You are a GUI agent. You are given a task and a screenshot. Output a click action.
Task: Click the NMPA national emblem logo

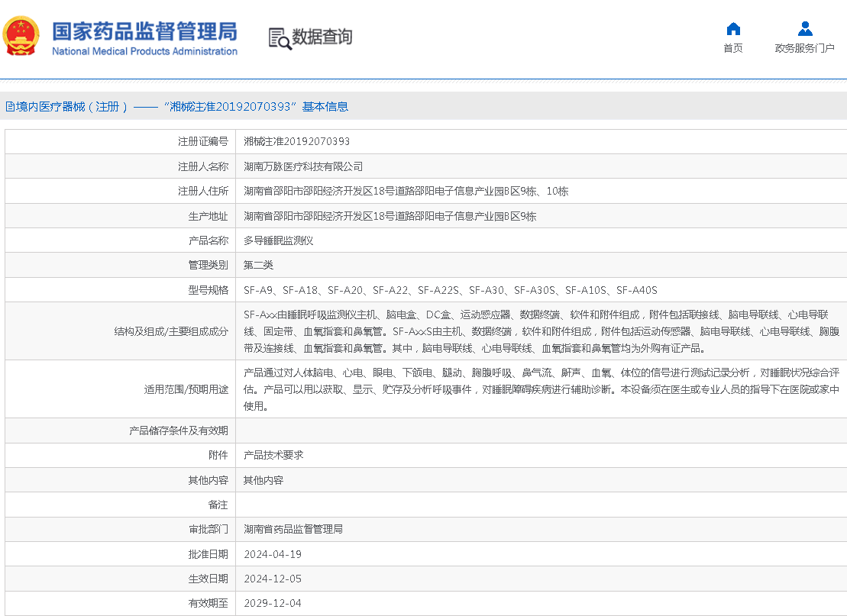click(21, 34)
